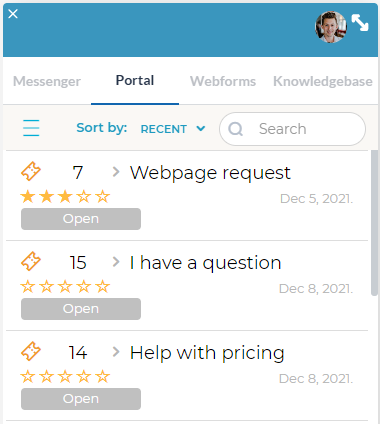Open the Webforms tab

[223, 81]
